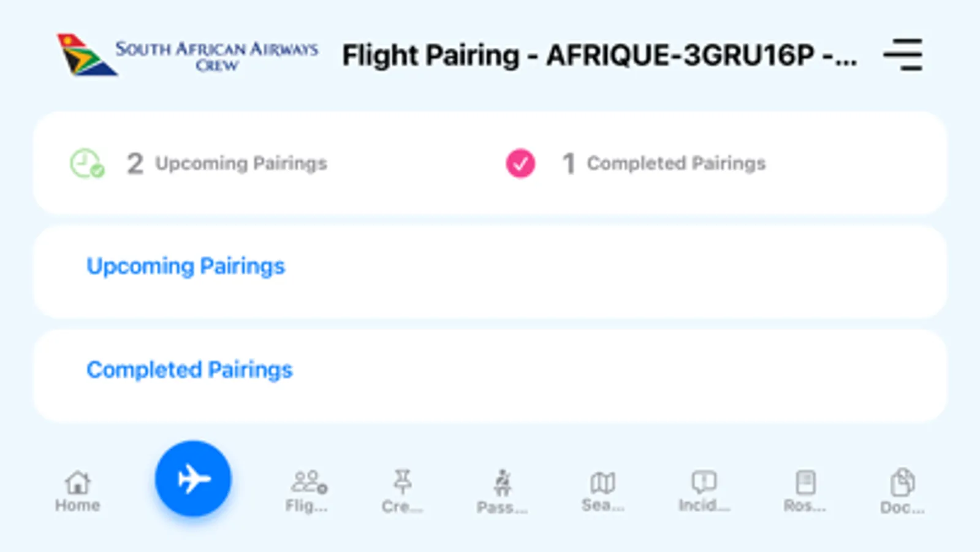
Task: Open the Documents tab
Action: [x=902, y=491]
